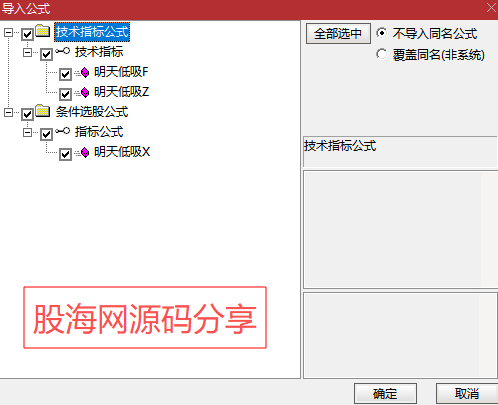Click the key icon next to 技术指标
The image size is (498, 405).
pos(63,51)
